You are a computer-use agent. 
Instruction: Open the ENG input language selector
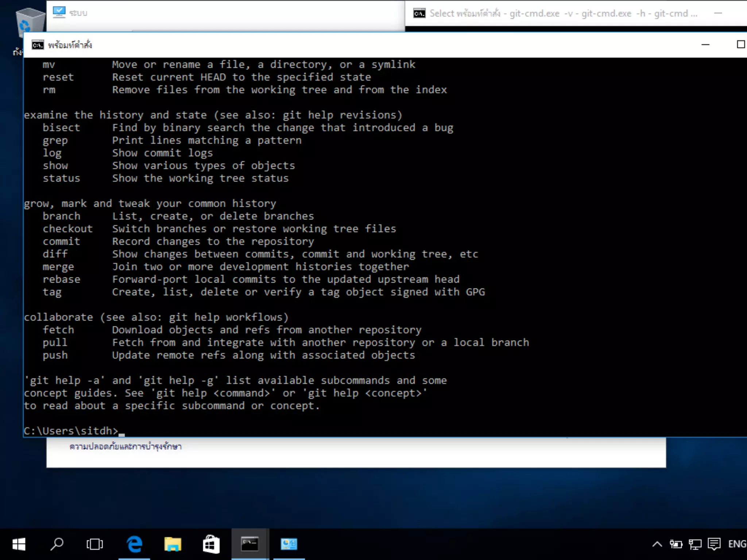click(737, 544)
